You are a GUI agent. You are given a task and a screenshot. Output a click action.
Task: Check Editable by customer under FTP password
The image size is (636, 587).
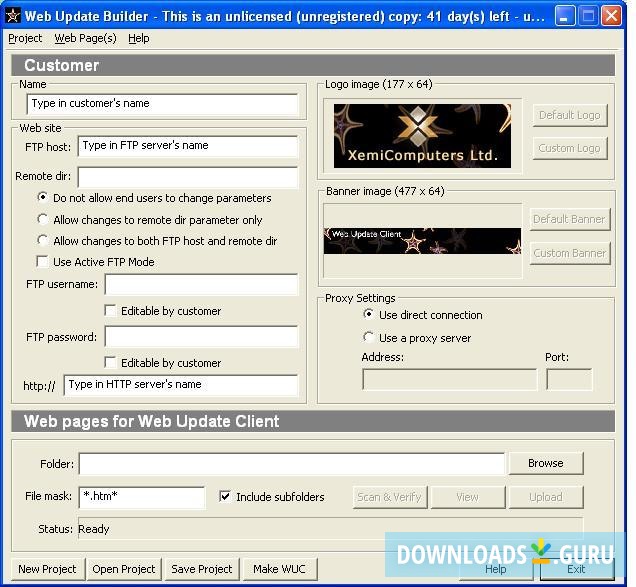[x=110, y=362]
